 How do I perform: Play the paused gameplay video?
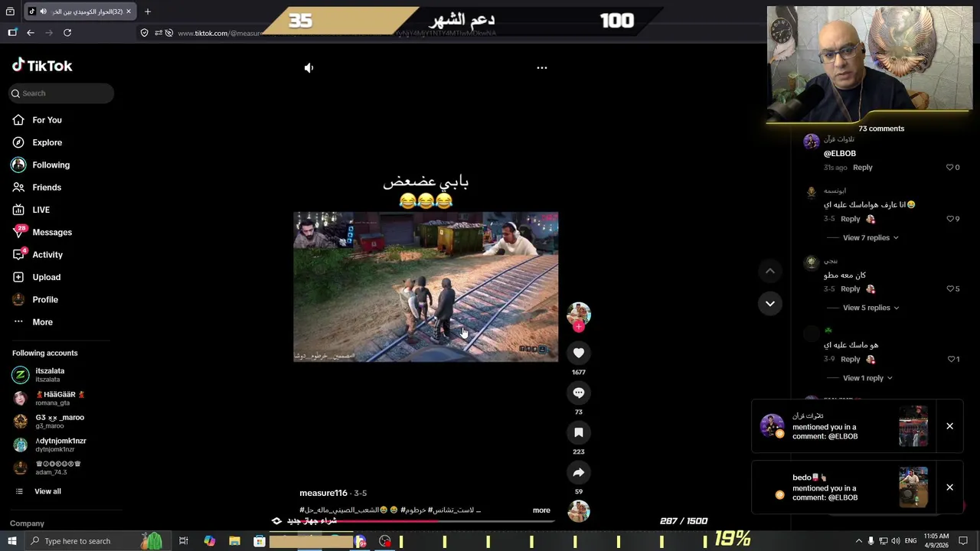coord(426,287)
